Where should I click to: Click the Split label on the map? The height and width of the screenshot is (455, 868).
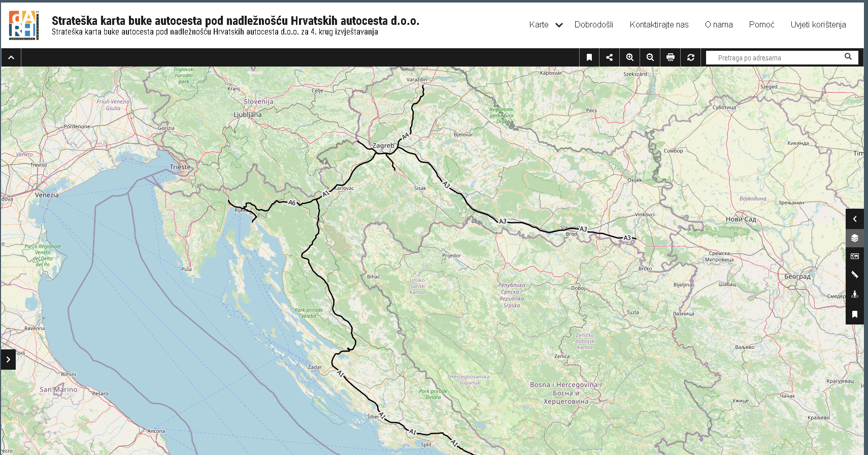point(426,444)
